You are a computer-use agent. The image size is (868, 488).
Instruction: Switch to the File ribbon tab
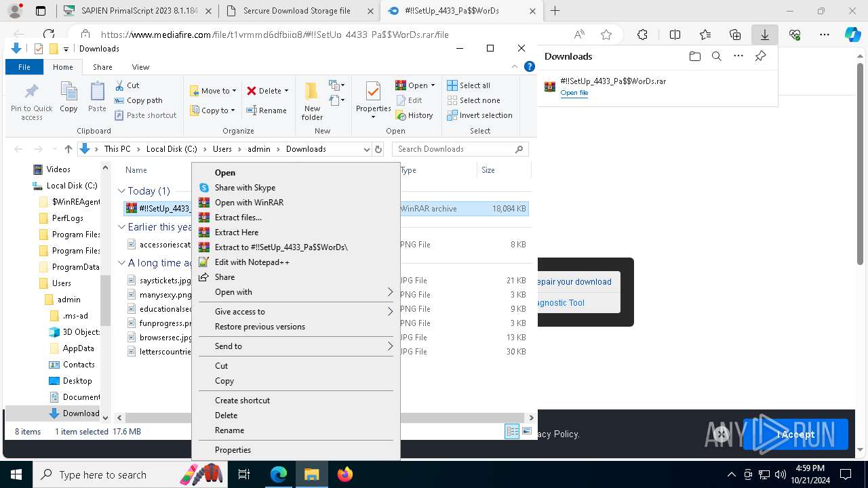point(24,66)
